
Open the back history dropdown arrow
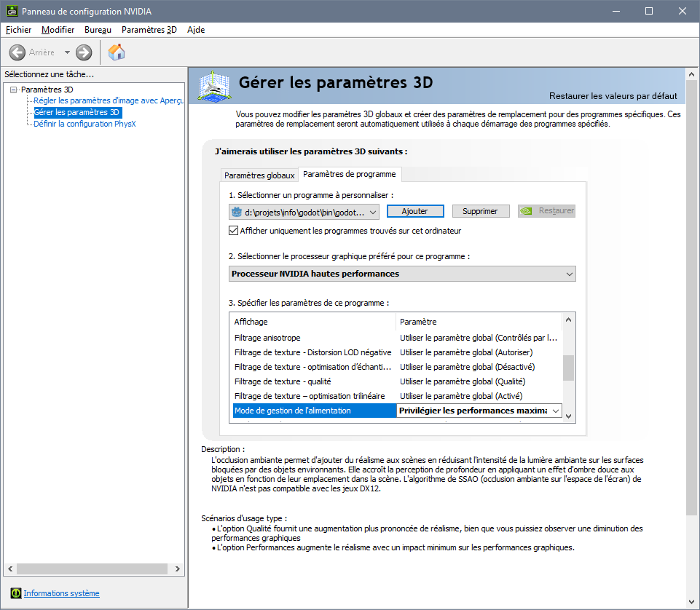coord(67,52)
